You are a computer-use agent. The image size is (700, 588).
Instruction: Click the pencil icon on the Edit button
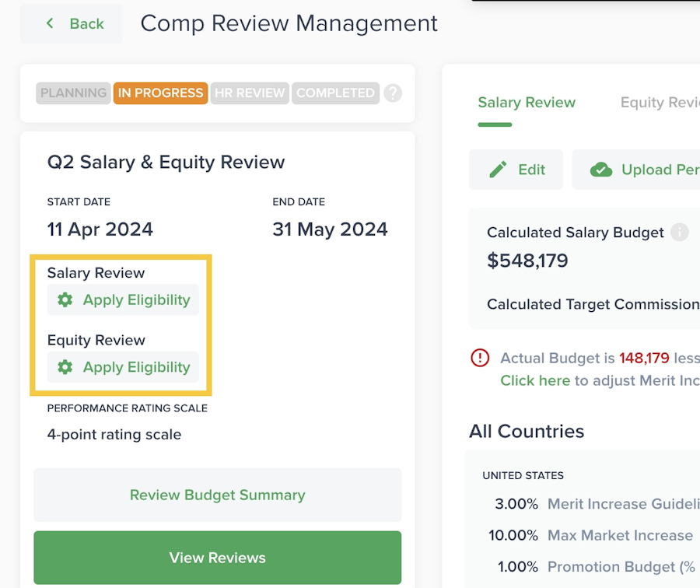[498, 170]
